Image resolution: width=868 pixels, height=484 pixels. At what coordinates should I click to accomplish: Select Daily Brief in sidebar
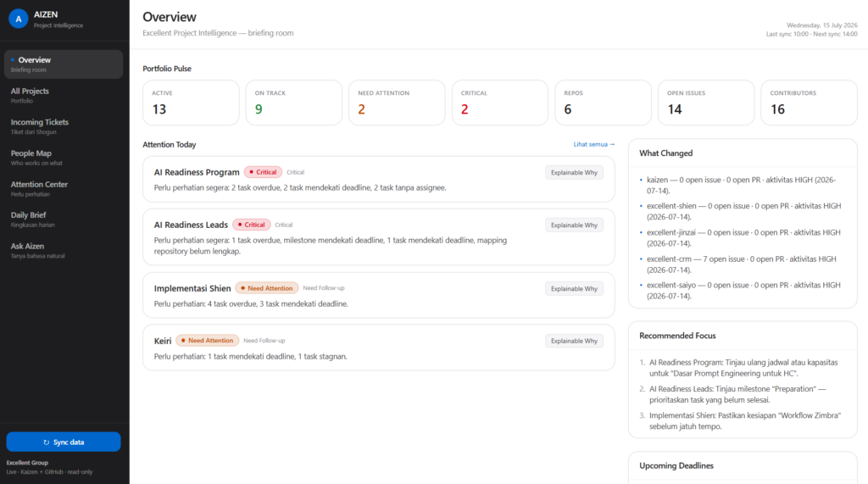64,220
